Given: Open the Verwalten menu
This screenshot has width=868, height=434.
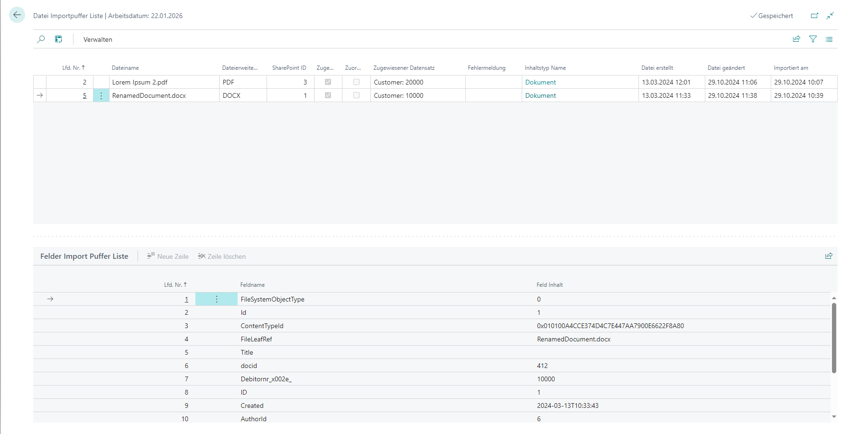Looking at the screenshot, I should pyautogui.click(x=98, y=39).
